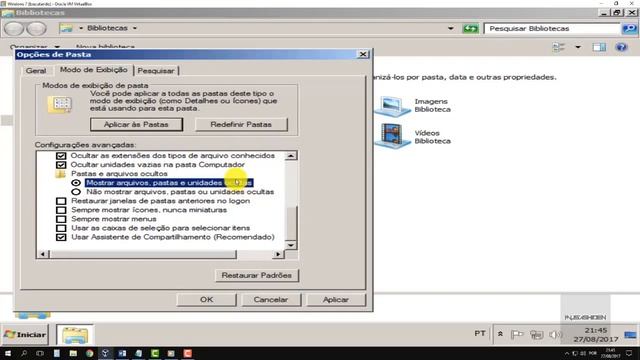Click the horizontal scrollbar thumb in settings list
Screen dimensions: 640x360
coord(143,254)
